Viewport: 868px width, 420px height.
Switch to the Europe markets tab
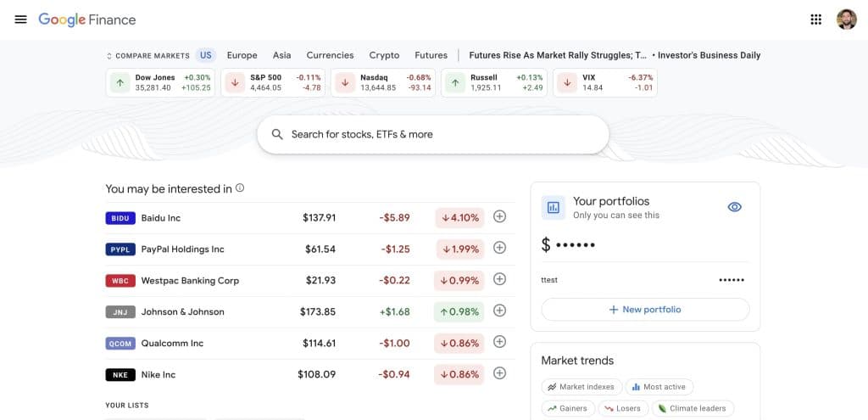(242, 55)
